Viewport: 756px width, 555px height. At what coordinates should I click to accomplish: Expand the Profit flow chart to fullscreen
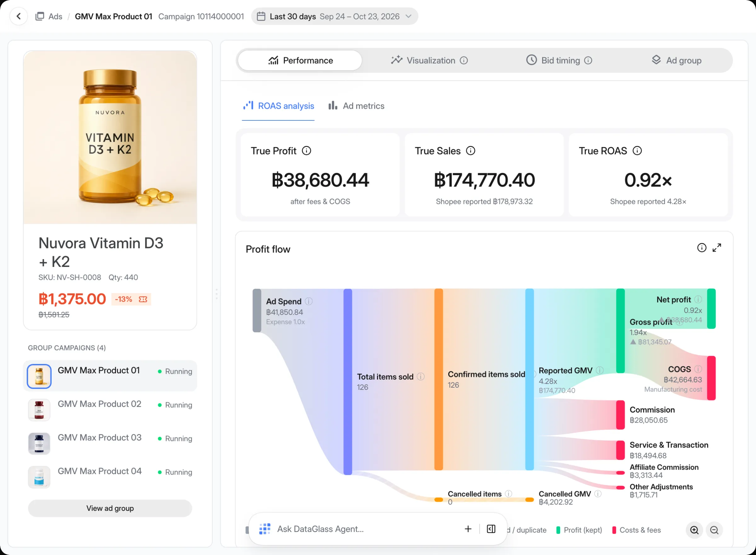click(x=717, y=248)
